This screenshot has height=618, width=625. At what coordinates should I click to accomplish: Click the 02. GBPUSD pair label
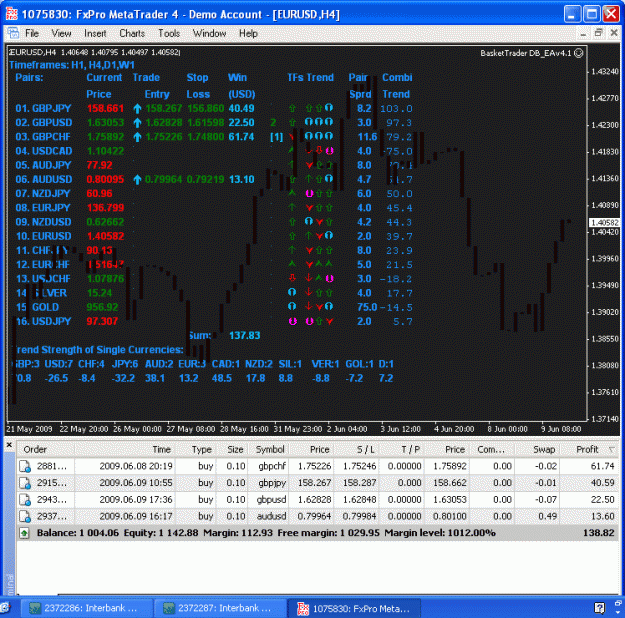(44, 122)
